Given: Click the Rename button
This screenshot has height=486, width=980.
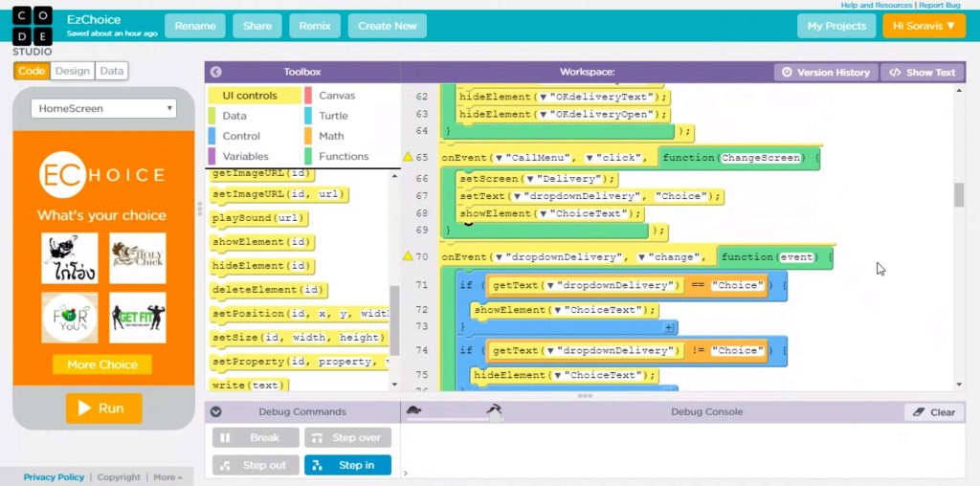Looking at the screenshot, I should click(x=195, y=26).
